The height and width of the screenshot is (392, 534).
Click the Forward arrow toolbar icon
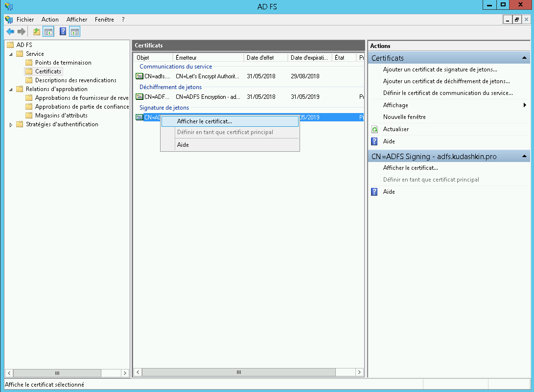pos(22,32)
